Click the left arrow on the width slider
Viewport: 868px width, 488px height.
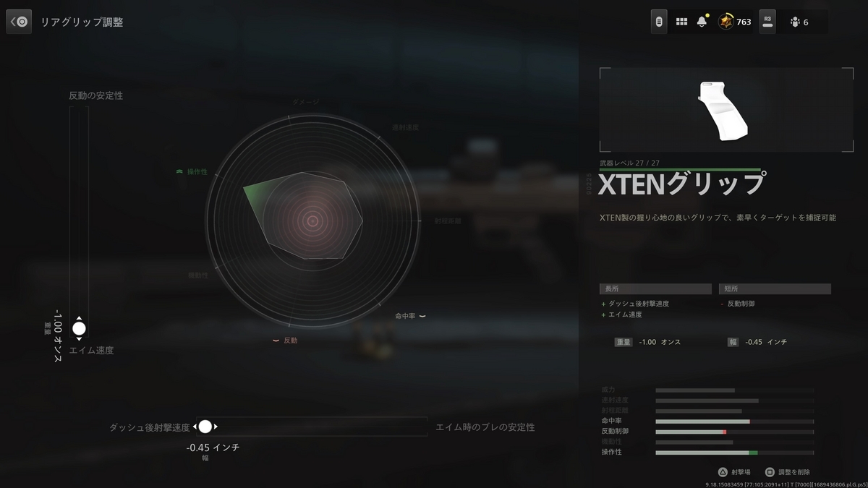(x=195, y=427)
